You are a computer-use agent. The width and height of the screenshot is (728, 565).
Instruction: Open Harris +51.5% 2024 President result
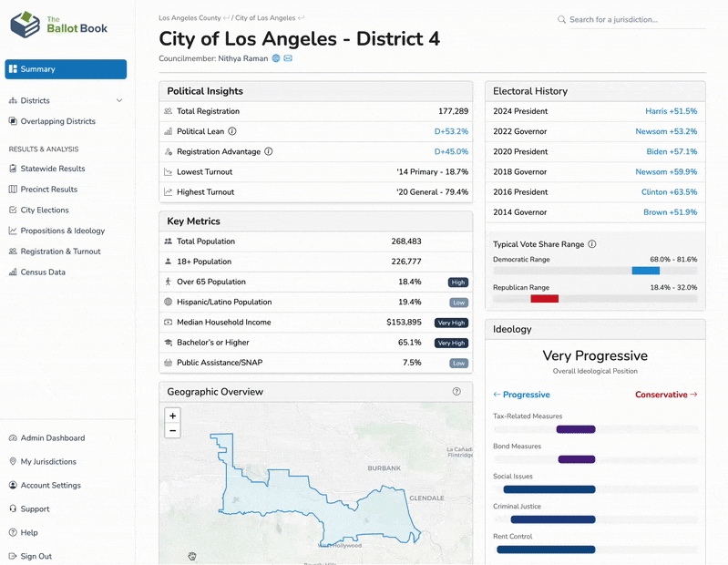(671, 111)
